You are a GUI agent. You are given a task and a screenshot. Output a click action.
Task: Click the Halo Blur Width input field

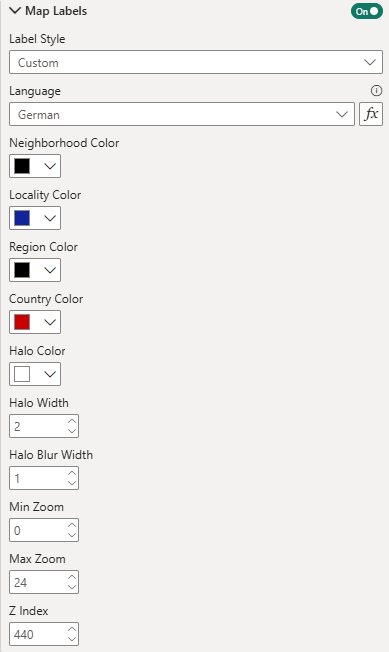click(38, 478)
